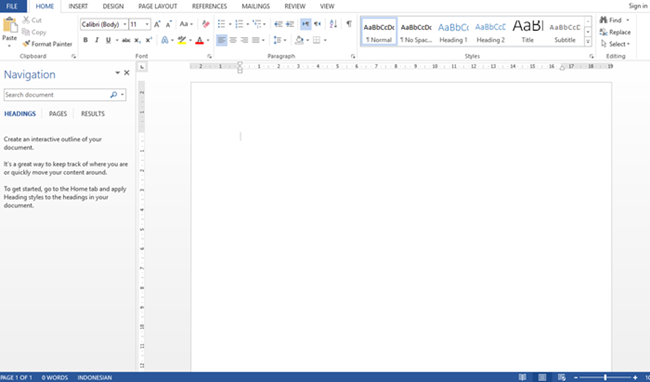Increase font size with Grow Font icon
Image resolution: width=650 pixels, height=382 pixels.
pyautogui.click(x=157, y=24)
